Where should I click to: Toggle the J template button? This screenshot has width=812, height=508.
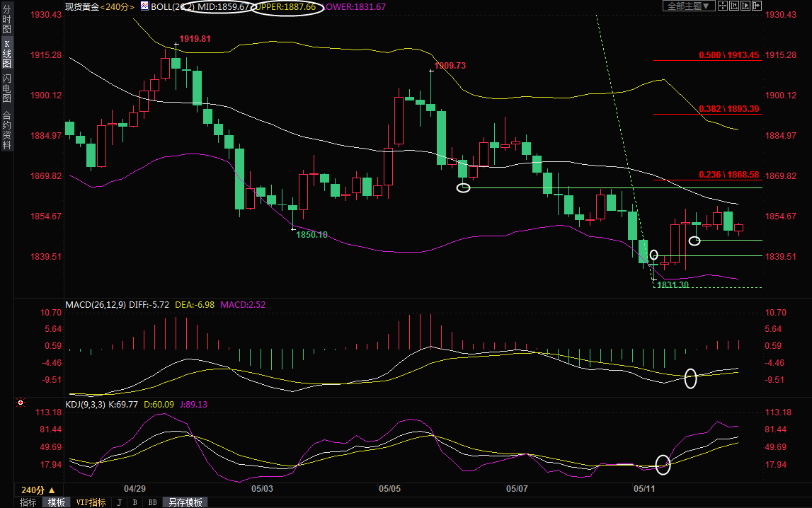point(119,502)
